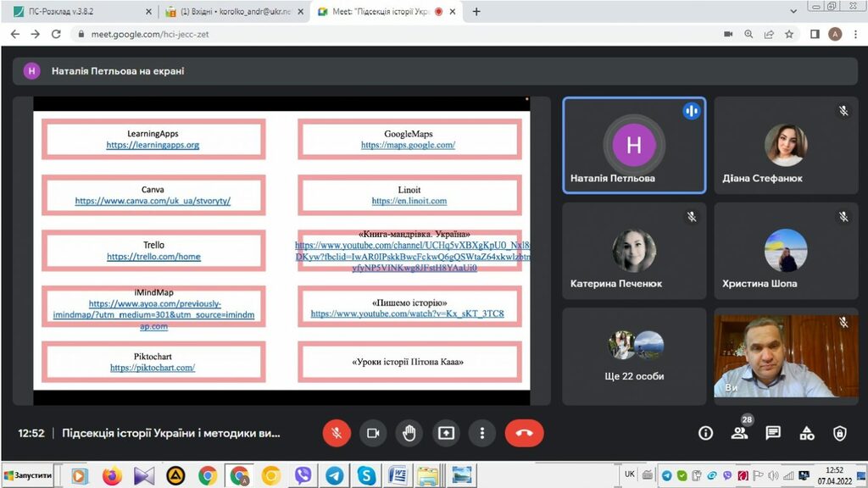Open the activities panel
This screenshot has height=488, width=868.
pyautogui.click(x=807, y=433)
